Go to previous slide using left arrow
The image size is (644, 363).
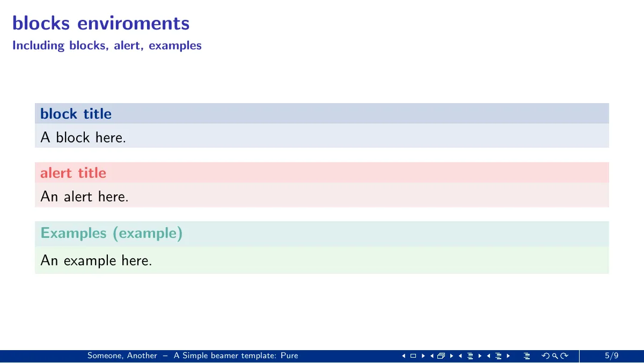(404, 356)
